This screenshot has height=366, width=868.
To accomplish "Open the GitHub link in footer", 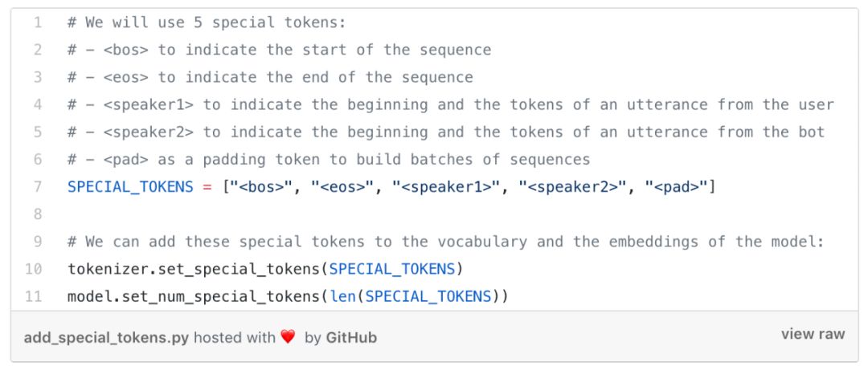I will coord(351,338).
